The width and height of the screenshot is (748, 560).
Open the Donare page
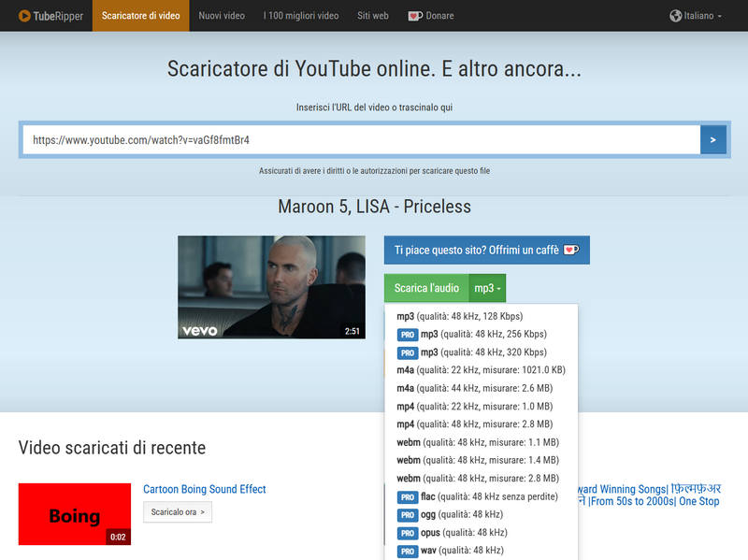[x=431, y=16]
